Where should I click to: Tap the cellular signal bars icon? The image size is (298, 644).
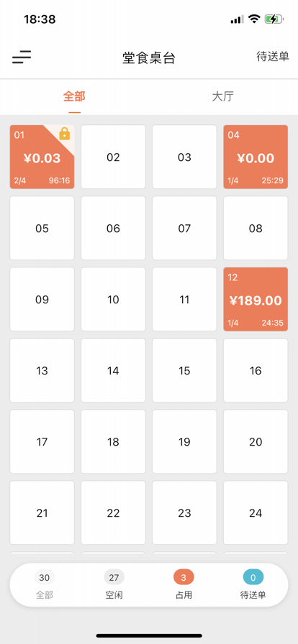click(x=237, y=19)
